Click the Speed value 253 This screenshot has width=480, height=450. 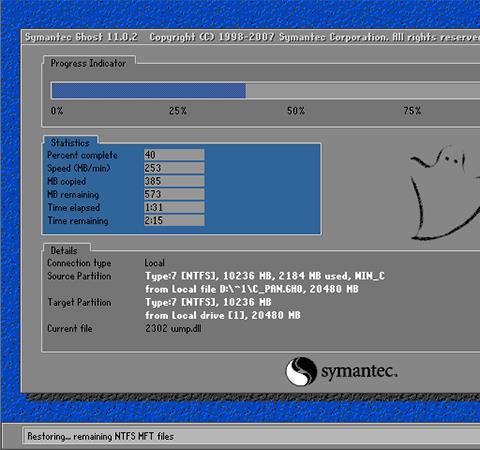[x=174, y=168]
